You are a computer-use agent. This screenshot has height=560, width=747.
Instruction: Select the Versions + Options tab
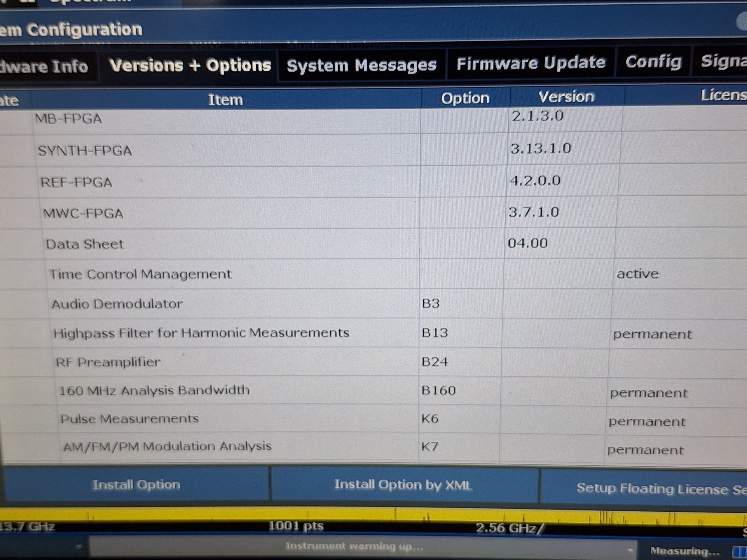tap(190, 66)
